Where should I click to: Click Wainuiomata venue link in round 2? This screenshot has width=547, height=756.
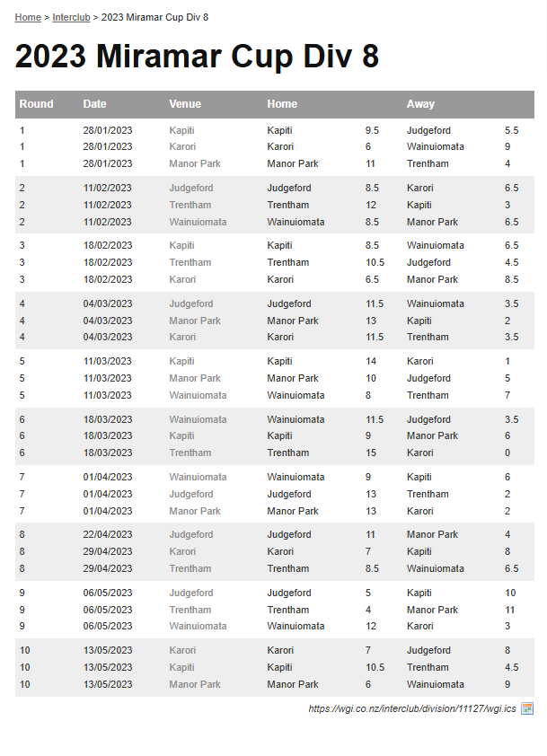tap(198, 222)
